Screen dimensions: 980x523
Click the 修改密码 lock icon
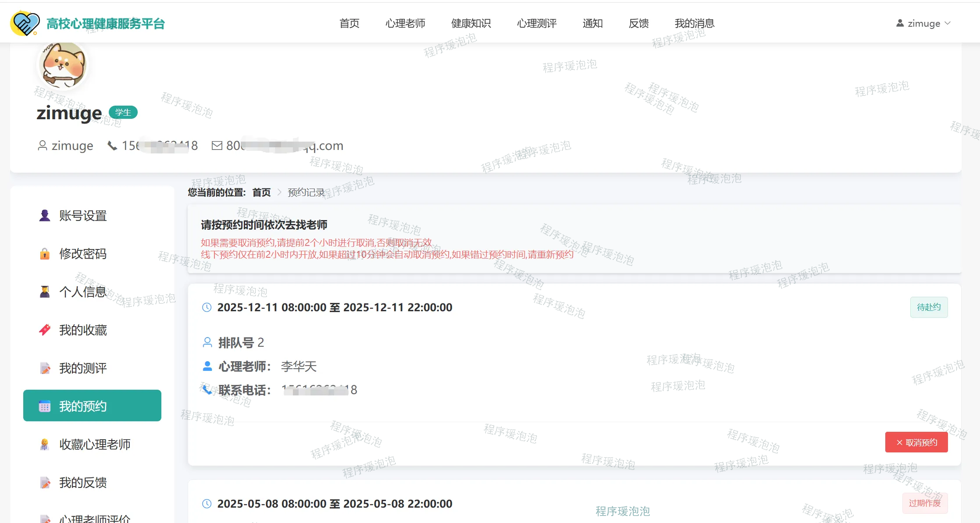click(44, 254)
